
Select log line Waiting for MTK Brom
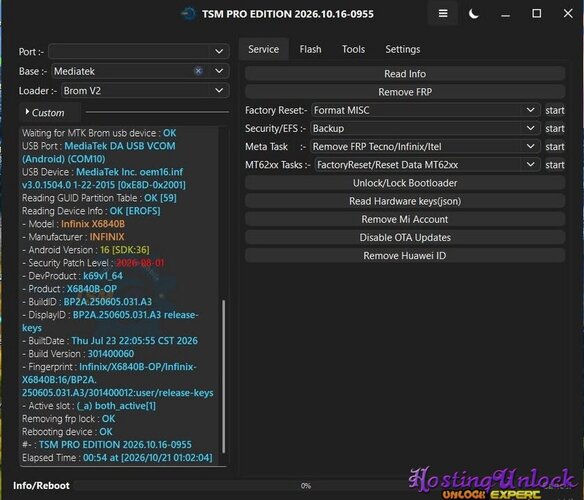99,133
